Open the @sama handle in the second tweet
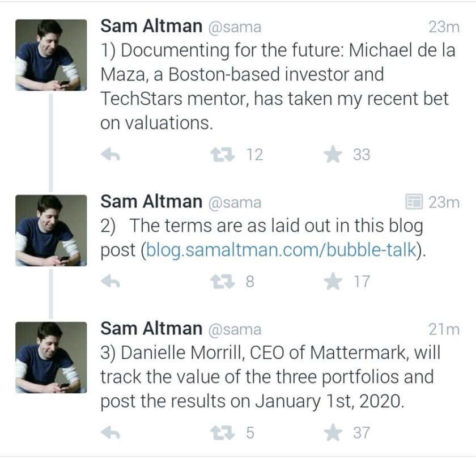This screenshot has height=459, width=476. (235, 203)
